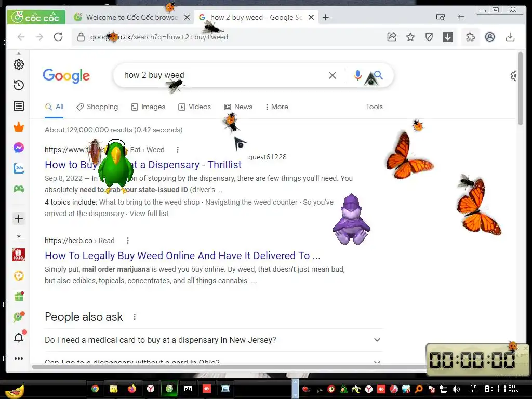532x399 pixels.
Task: Open the History clock icon in sidebar
Action: click(19, 85)
